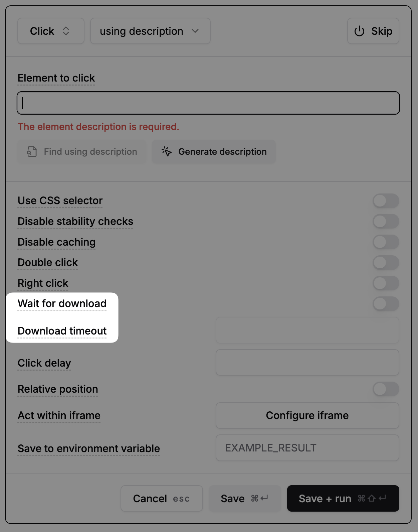Enable the Double click toggle
This screenshot has height=532, width=418.
click(x=386, y=263)
